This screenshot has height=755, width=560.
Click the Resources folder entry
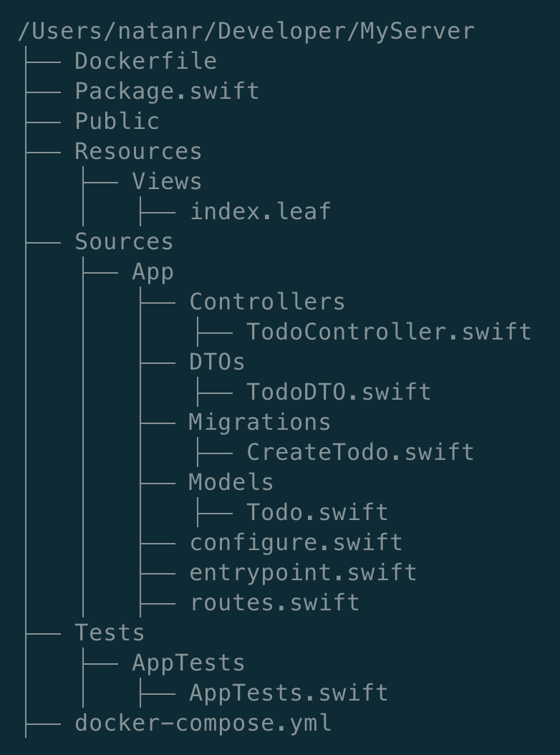point(138,152)
